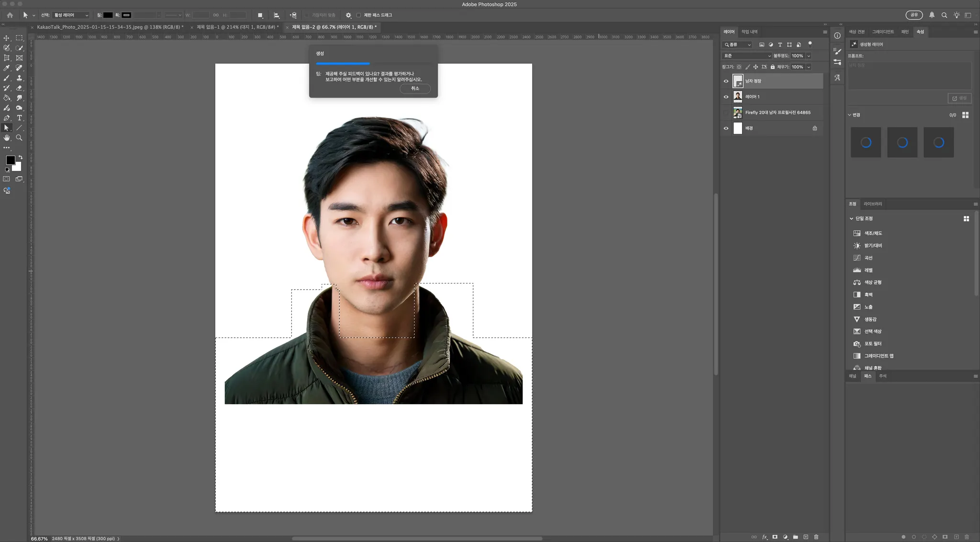Image resolution: width=980 pixels, height=542 pixels.
Task: Switch to the 그레이디언트 tab
Action: 882,32
